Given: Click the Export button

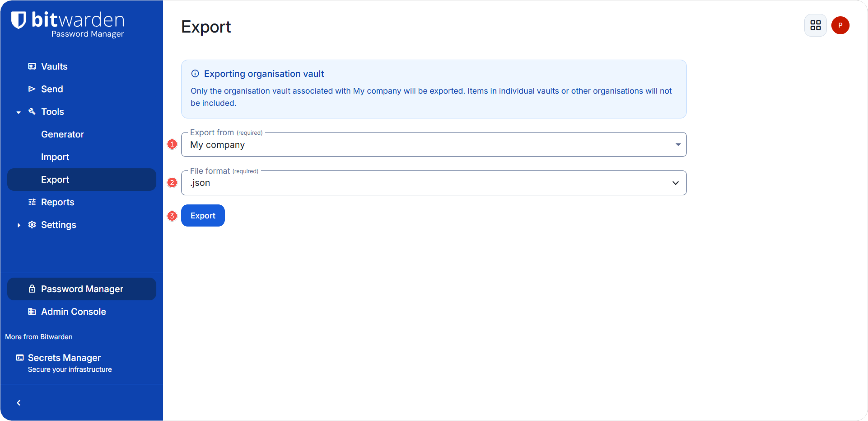Looking at the screenshot, I should click(202, 215).
